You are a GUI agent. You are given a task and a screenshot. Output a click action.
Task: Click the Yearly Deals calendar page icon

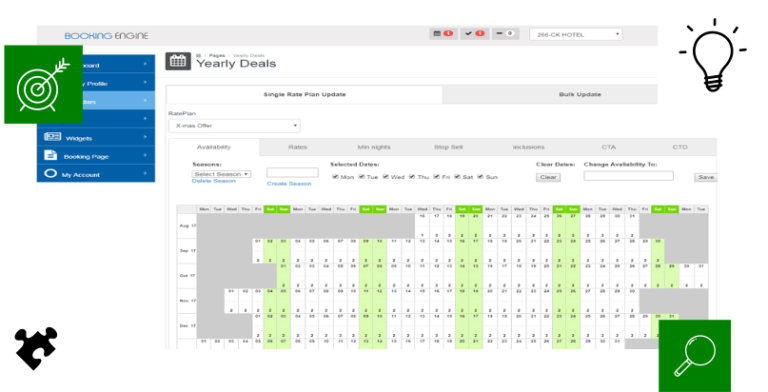pos(178,61)
